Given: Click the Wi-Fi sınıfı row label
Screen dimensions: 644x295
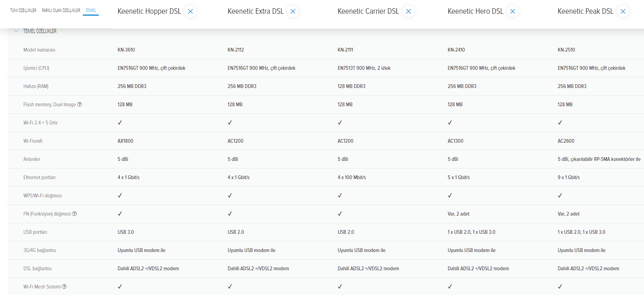Looking at the screenshot, I should 33,141.
